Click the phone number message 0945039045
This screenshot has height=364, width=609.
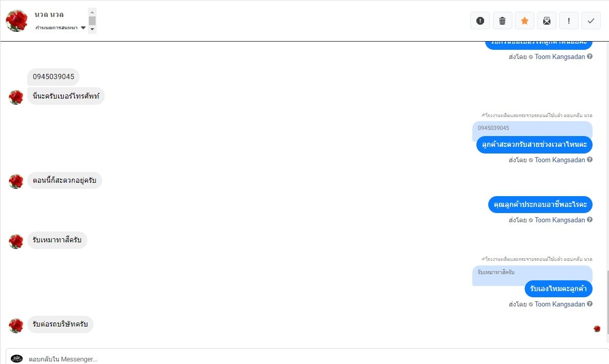53,77
